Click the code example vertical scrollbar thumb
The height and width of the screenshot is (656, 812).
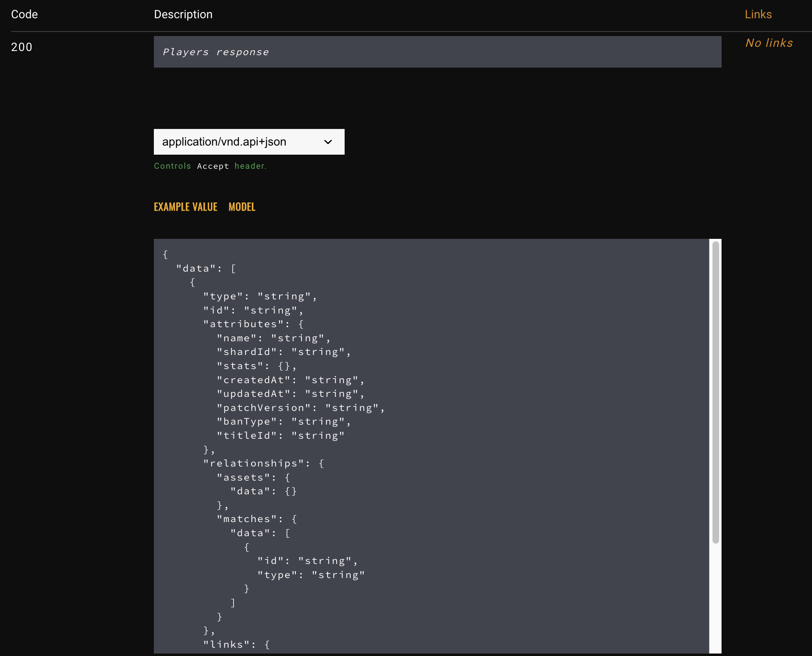715,392
